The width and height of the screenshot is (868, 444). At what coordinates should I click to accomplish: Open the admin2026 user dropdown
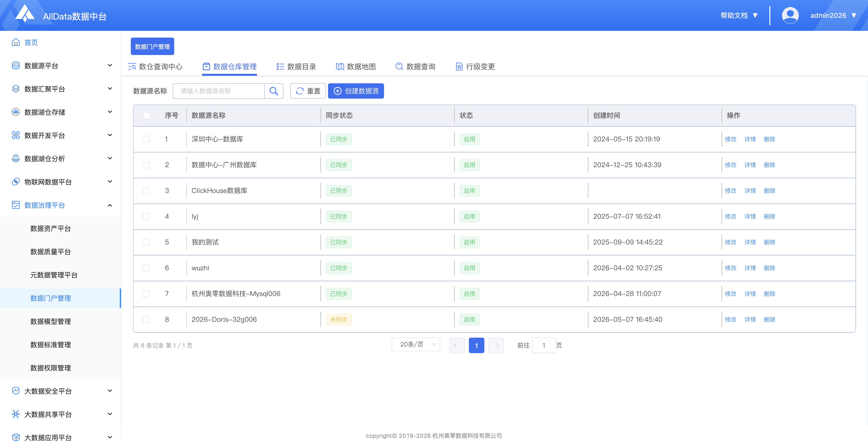pyautogui.click(x=833, y=15)
